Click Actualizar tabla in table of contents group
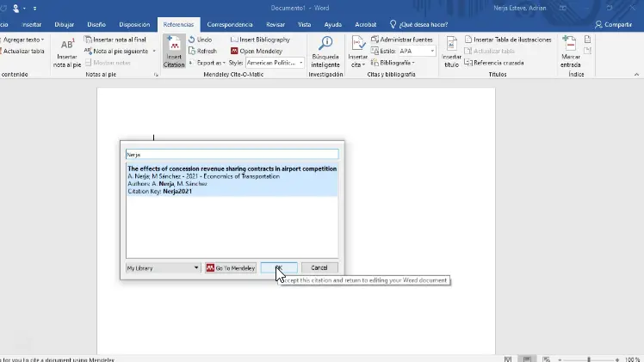Screen dimensions: 644x362 point(22,52)
